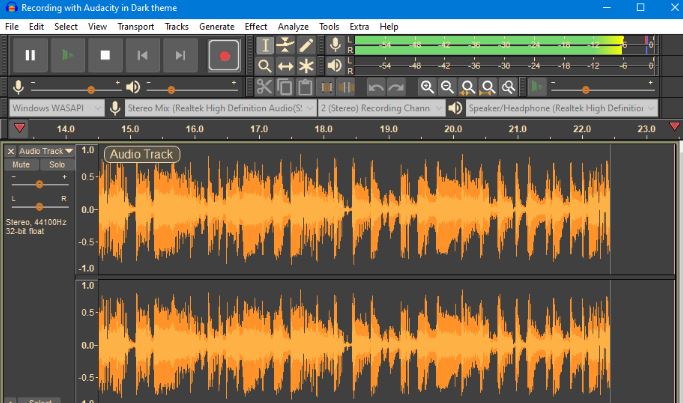
Task: Open the Tracks menu
Action: point(176,27)
